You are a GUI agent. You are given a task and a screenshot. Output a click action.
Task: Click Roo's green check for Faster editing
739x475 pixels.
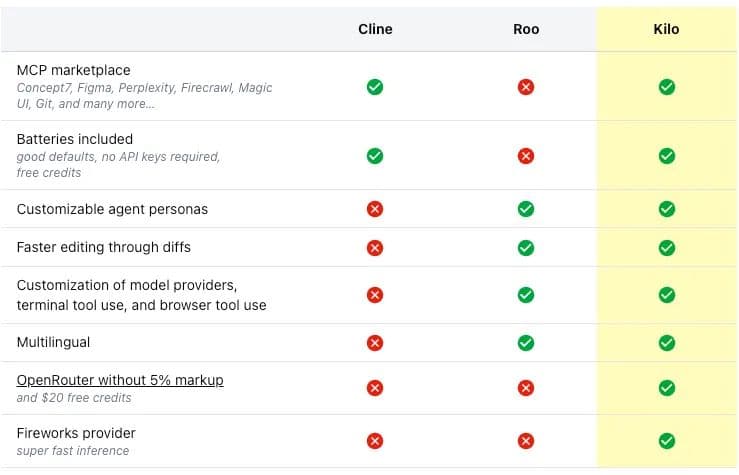point(526,247)
